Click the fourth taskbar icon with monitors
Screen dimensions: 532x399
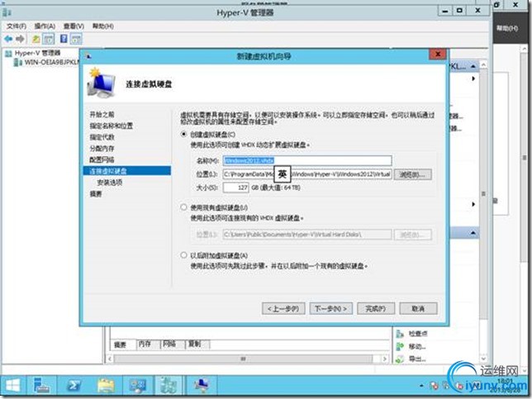click(137, 386)
